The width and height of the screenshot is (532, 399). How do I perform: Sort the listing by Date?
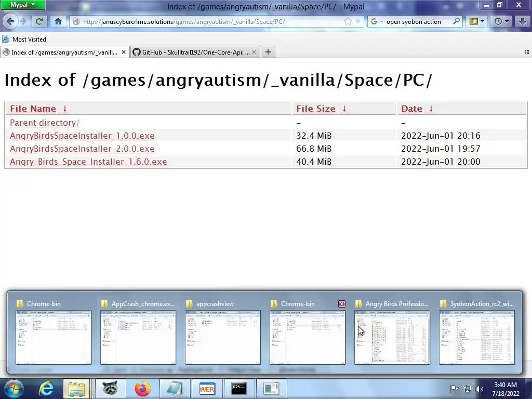tap(411, 109)
